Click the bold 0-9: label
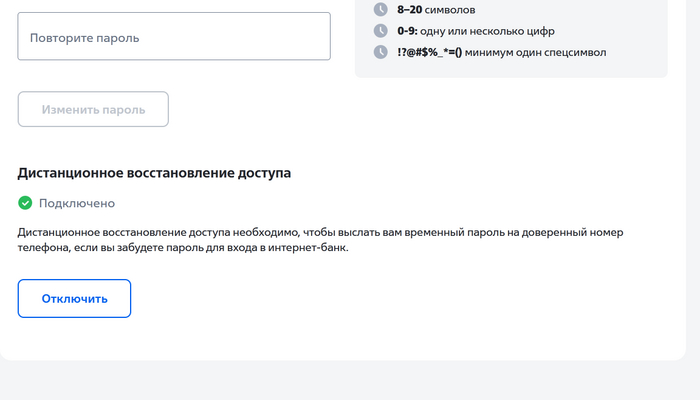Screen dimensions: 700x400 407,31
